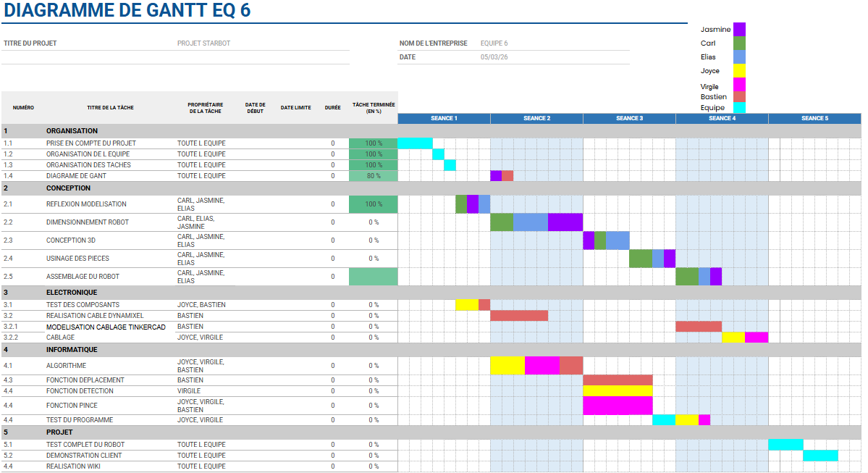The image size is (868, 473).
Task: Click the SEANCE 3 timeline header
Action: point(629,118)
